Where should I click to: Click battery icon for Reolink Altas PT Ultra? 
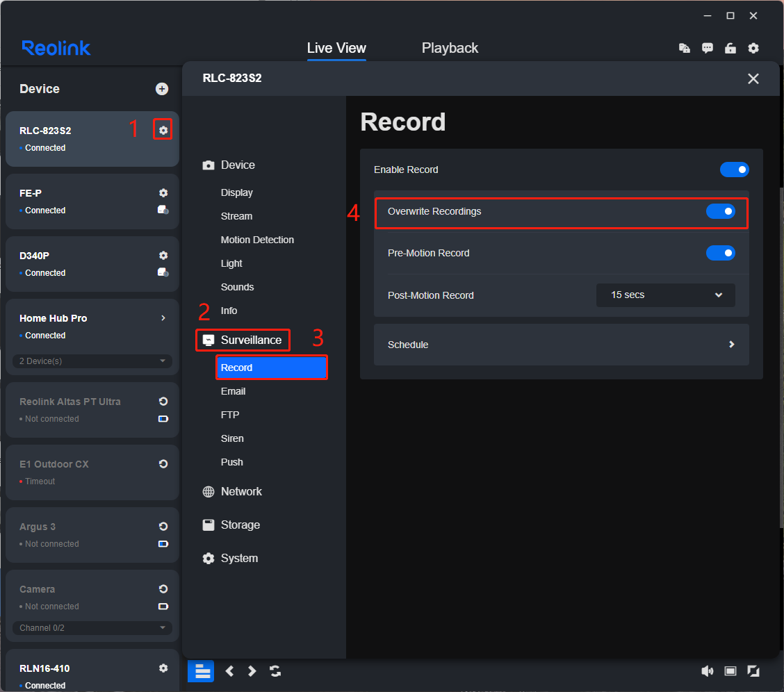coord(163,419)
